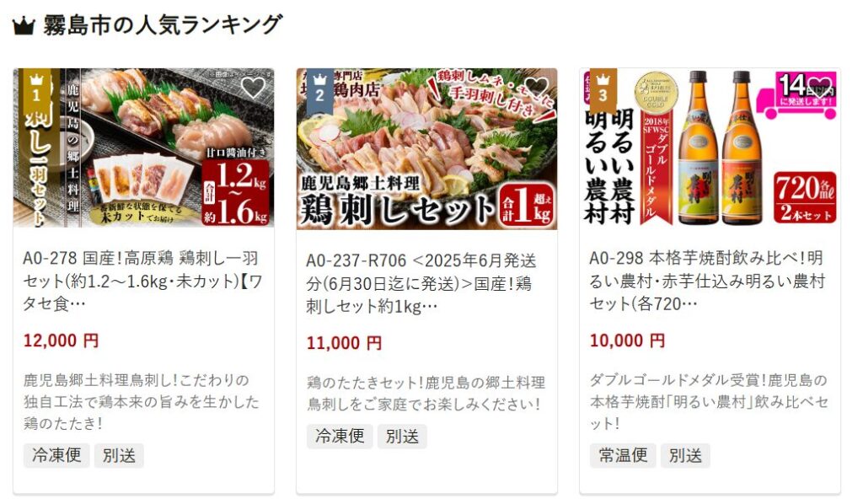Open the A0-237-R706 鶏刺しセット title link
863x504 pixels.
pos(421,283)
